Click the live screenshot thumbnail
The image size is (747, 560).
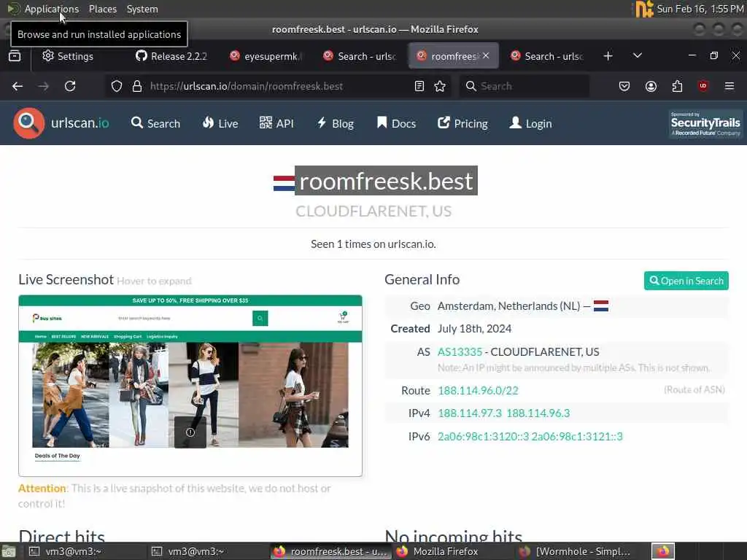pos(190,385)
